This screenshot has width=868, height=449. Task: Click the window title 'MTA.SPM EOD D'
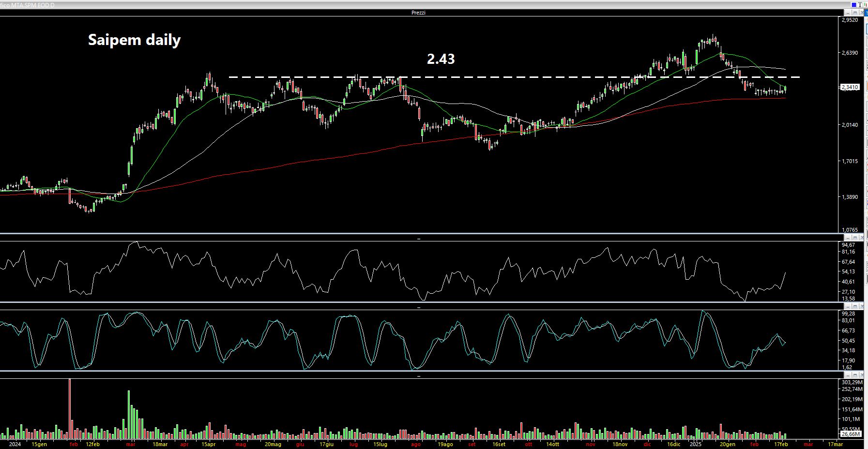click(x=33, y=5)
